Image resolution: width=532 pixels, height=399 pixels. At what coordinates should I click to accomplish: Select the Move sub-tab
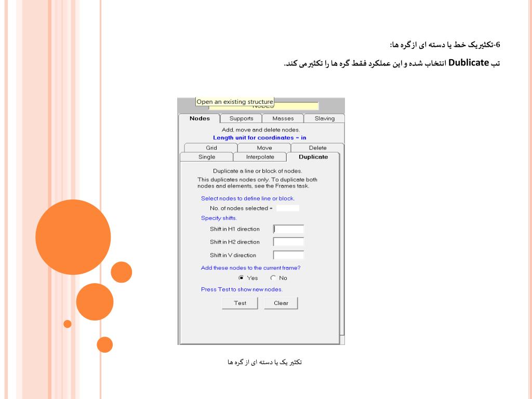click(x=264, y=148)
